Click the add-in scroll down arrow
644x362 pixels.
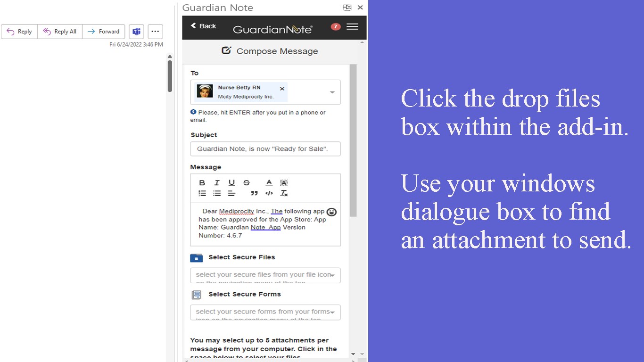(x=354, y=354)
